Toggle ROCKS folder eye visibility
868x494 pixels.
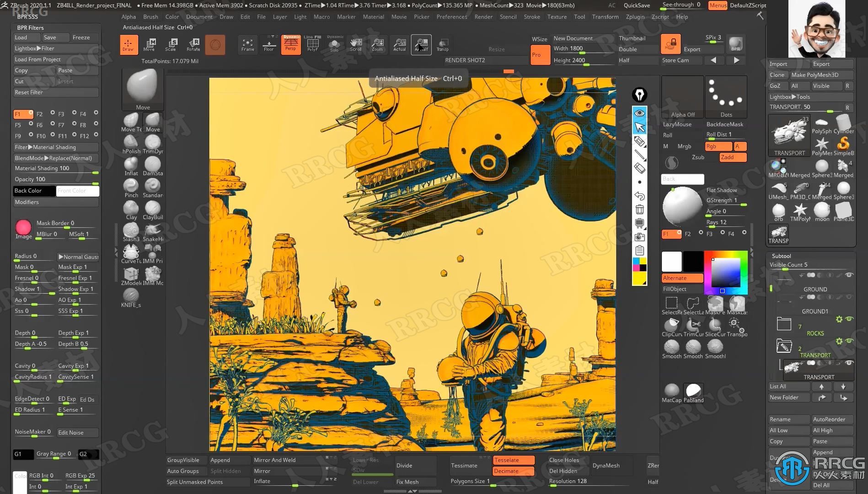tap(849, 319)
